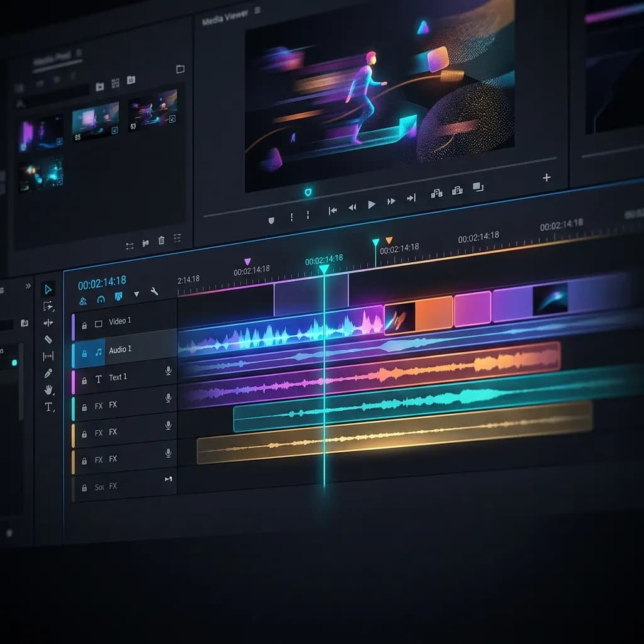Open the media thumbnail labeled 63

pos(153,111)
